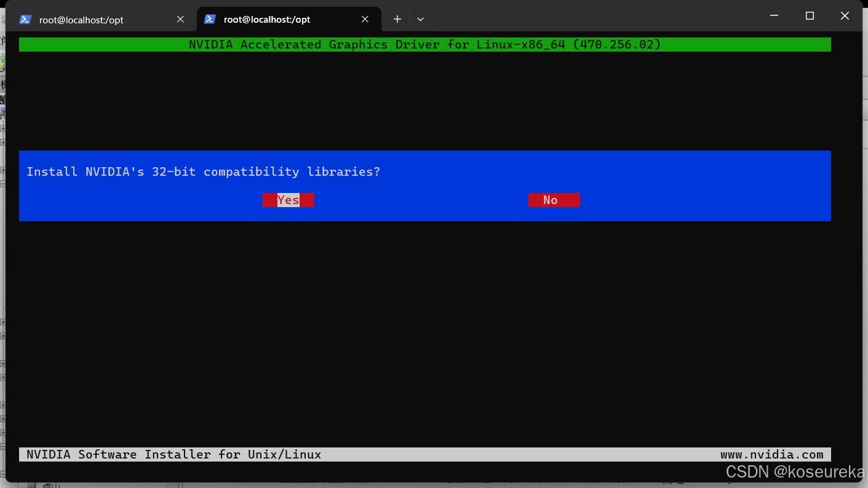This screenshot has width=868, height=488.
Task: Click the 32-bit compatibility libraries question text
Action: pyautogui.click(x=204, y=171)
